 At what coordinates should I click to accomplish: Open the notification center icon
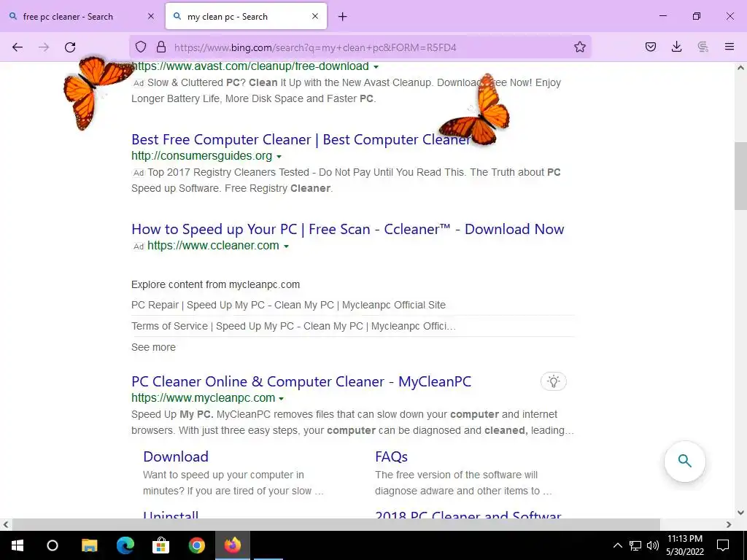tap(723, 545)
